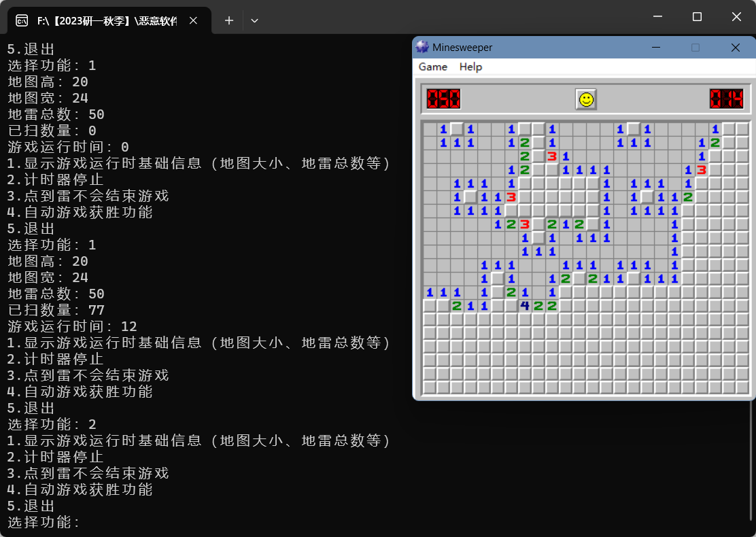Close the Minesweeper window
This screenshot has width=756, height=537.
(x=735, y=48)
